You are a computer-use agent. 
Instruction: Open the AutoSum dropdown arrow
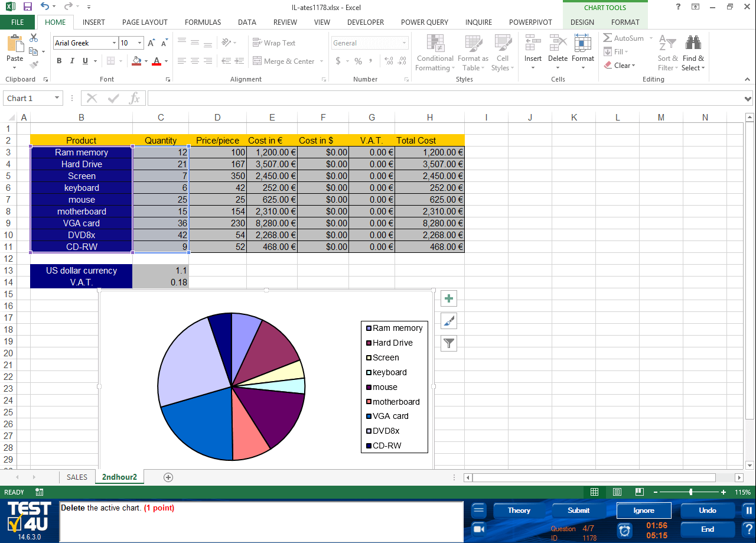(x=651, y=38)
